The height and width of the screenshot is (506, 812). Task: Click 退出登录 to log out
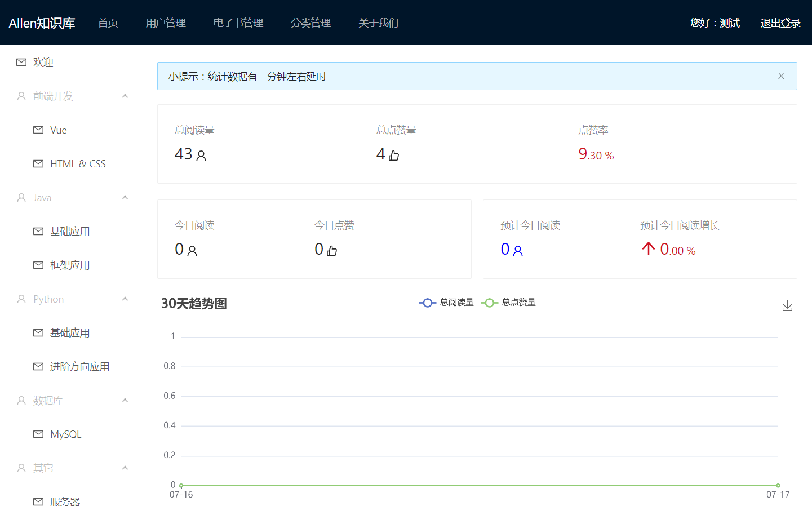tap(780, 23)
